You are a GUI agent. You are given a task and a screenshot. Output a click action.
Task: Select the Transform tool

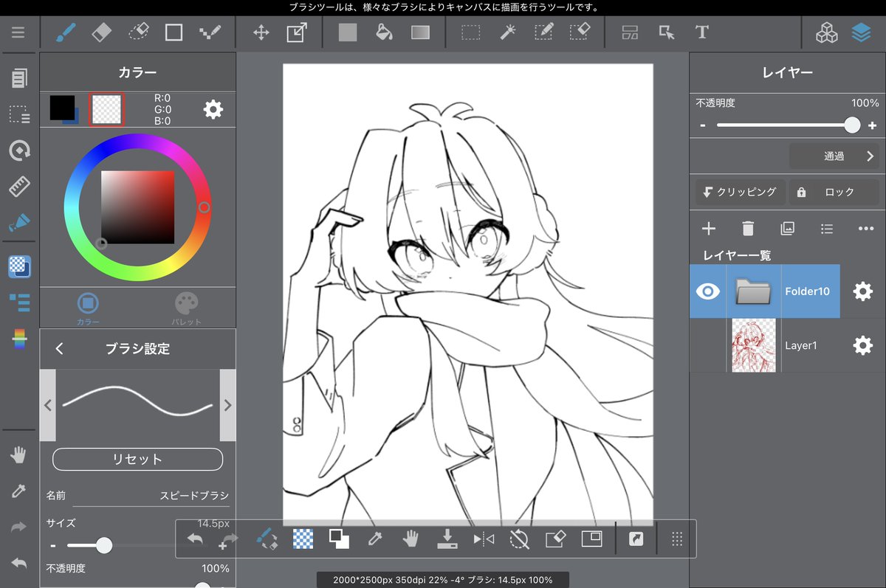pyautogui.click(x=297, y=32)
